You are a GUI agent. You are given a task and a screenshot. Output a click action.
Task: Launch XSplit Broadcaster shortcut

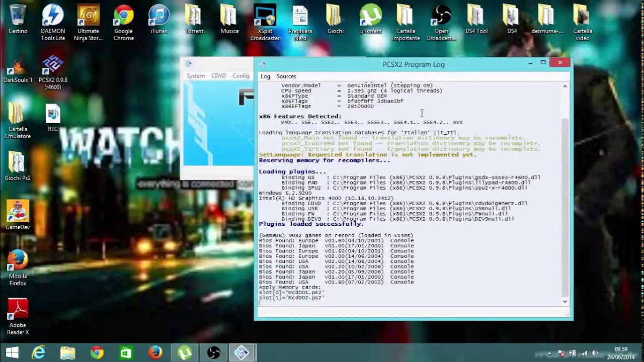click(x=265, y=23)
